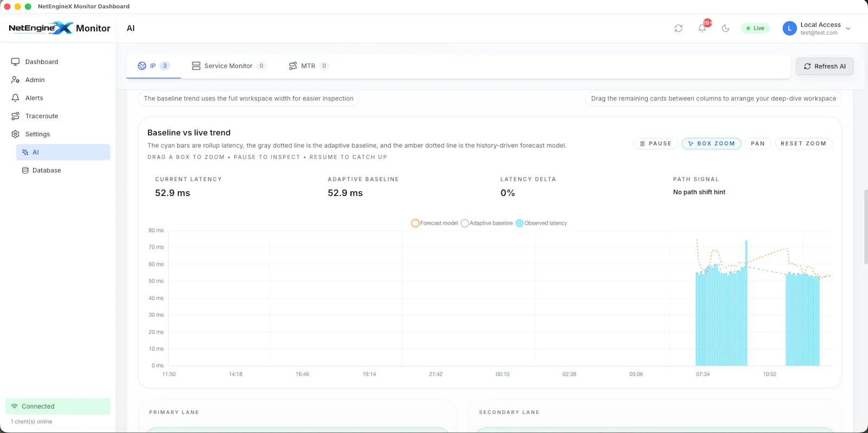Screen dimensions: 868x433
Task: Click the Settings gear icon
Action: [x=15, y=134]
